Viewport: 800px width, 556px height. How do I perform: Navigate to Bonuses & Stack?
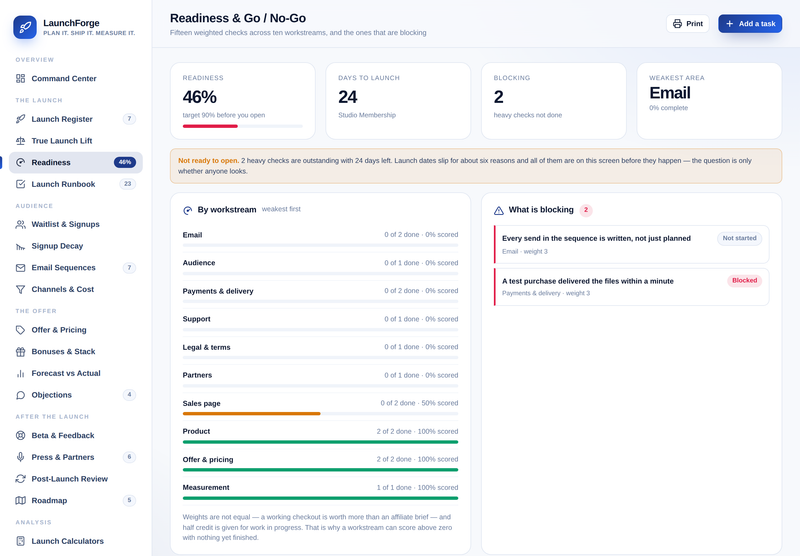click(76, 351)
